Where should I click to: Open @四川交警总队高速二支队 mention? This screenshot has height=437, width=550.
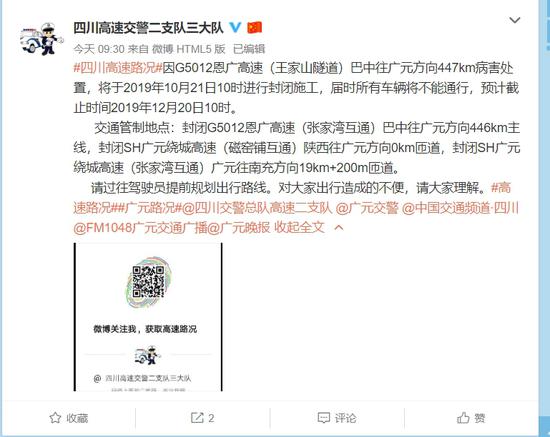pyautogui.click(x=257, y=208)
